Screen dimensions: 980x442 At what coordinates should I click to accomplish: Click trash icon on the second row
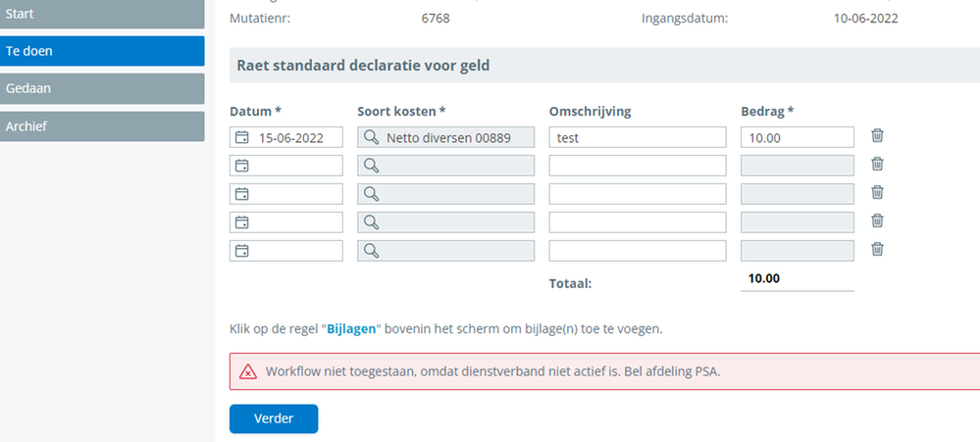pyautogui.click(x=878, y=165)
